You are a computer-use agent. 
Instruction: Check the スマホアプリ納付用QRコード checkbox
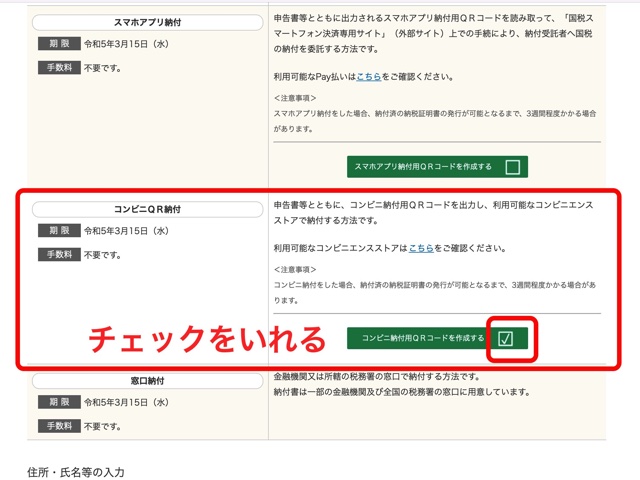pos(513,167)
